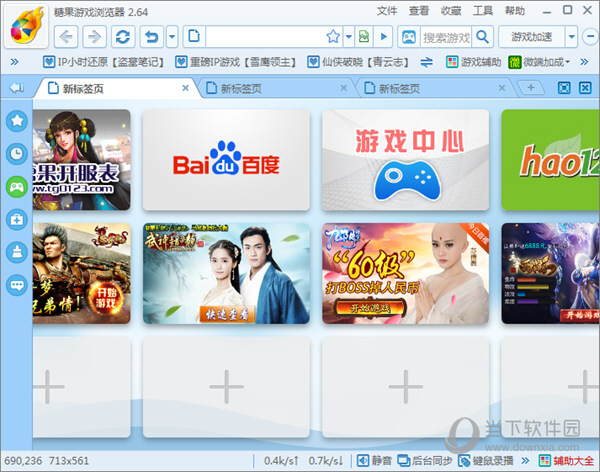Viewport: 600px width, 472px height.
Task: Open the 查看 menu
Action: tap(419, 11)
